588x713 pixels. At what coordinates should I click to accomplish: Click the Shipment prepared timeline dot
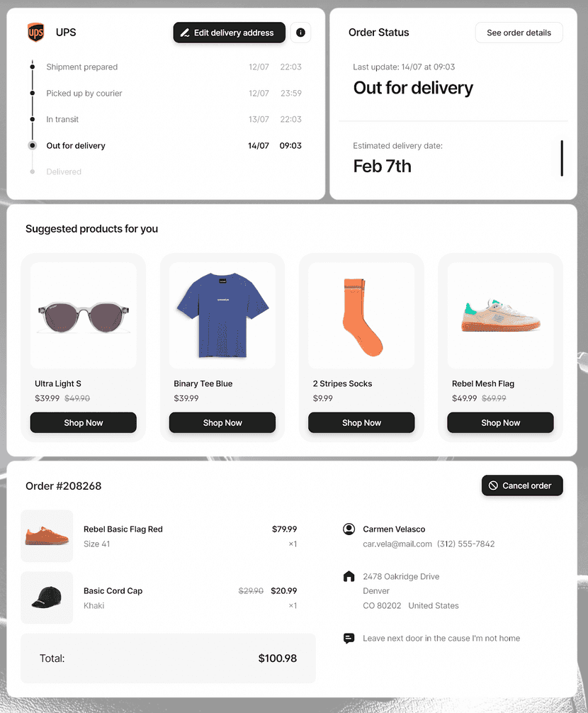coord(32,67)
